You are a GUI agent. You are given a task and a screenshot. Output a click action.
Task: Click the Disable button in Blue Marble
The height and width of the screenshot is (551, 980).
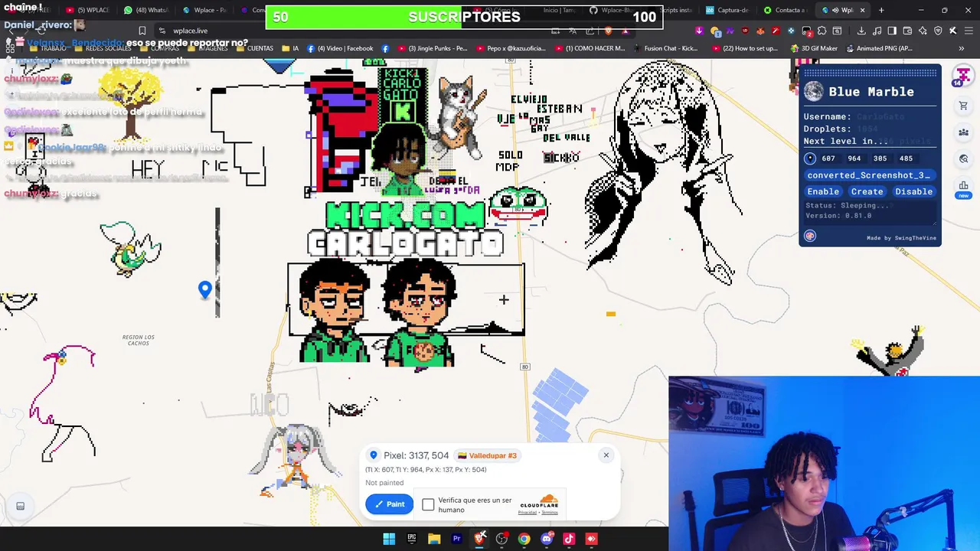913,191
